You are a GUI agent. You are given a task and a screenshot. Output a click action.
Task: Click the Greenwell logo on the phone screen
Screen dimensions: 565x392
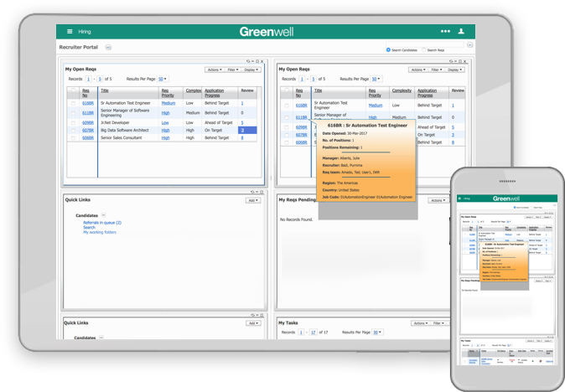click(x=506, y=199)
